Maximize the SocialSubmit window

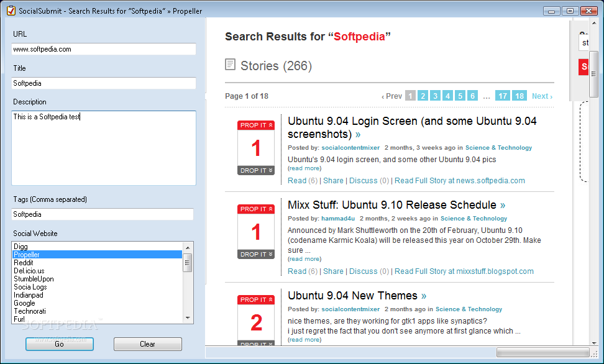[x=570, y=11]
